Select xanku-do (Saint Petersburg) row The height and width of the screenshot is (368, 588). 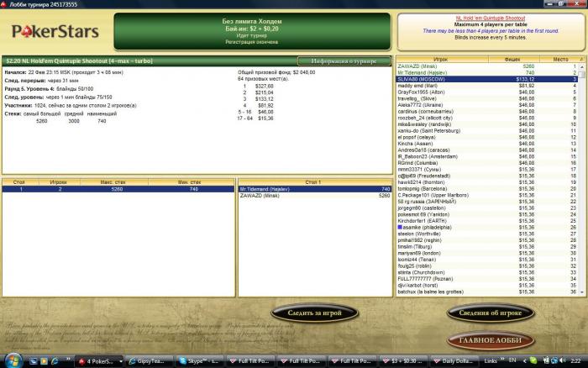click(x=486, y=130)
